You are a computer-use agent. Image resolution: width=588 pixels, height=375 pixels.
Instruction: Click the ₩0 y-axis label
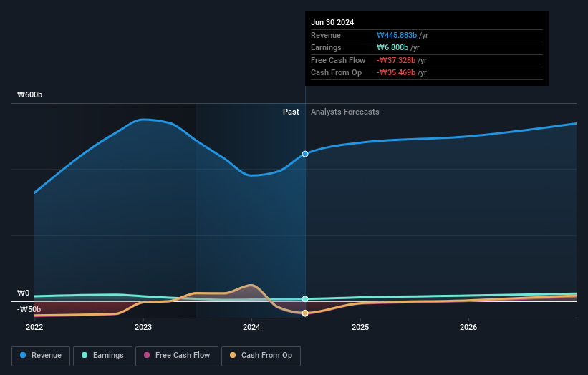(x=23, y=293)
